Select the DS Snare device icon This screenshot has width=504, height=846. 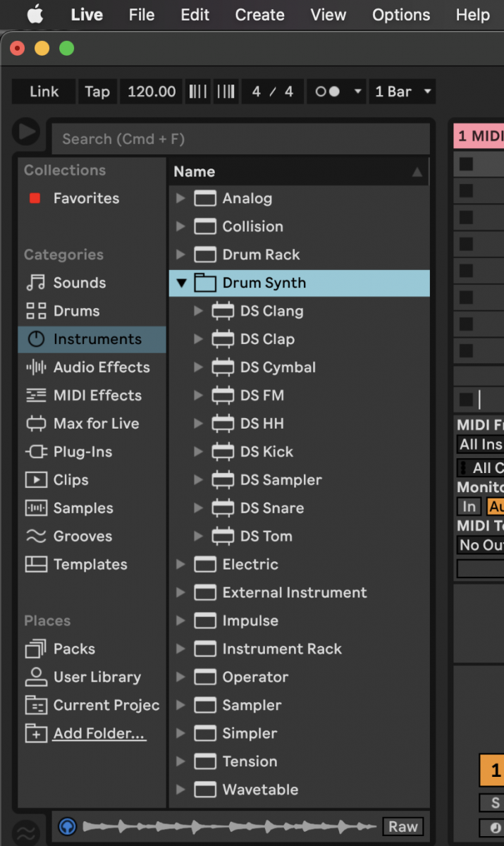point(223,508)
